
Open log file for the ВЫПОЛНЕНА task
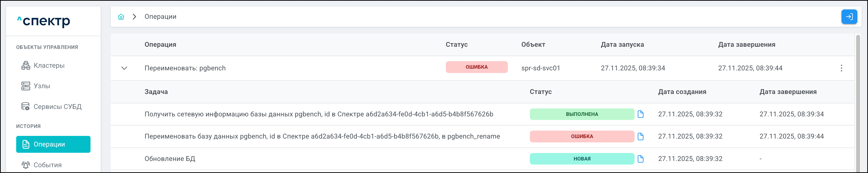click(641, 114)
